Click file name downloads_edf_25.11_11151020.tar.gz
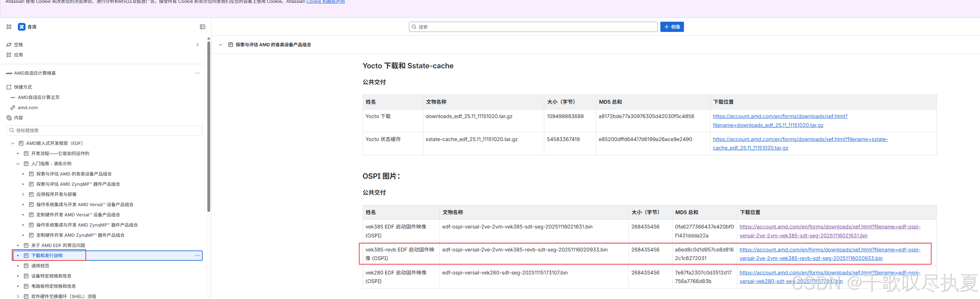This screenshot has height=299, width=980. (x=469, y=116)
